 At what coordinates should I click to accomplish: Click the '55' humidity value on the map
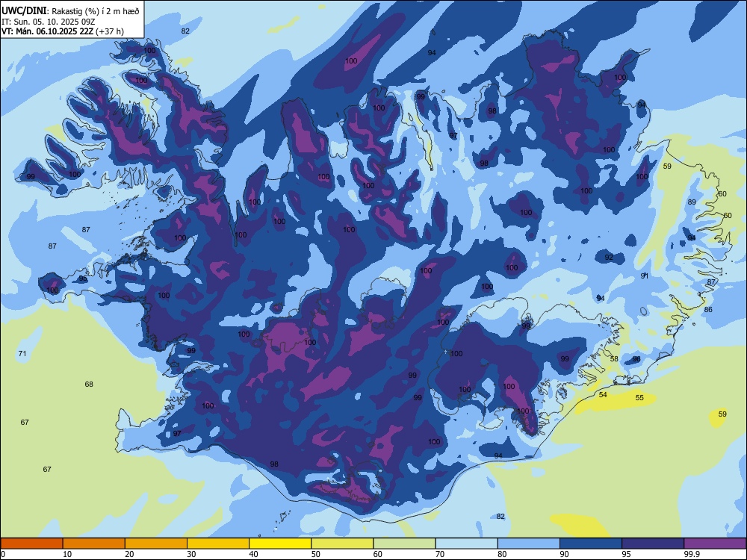pos(639,398)
